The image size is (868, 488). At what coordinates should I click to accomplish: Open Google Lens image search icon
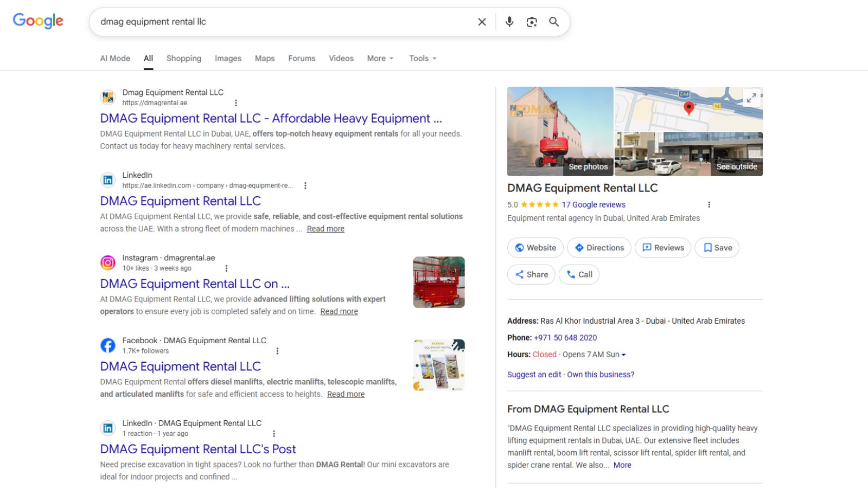pos(532,22)
